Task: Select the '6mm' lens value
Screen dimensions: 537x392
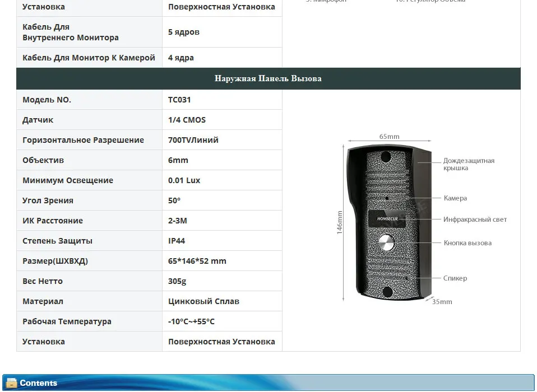Action: 178,160
